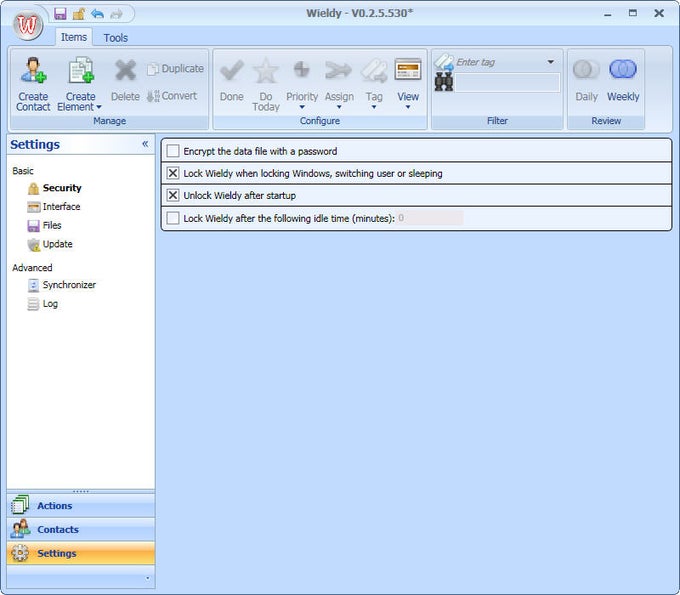The height and width of the screenshot is (595, 680).
Task: Enable Encrypt the data file with a password
Action: pos(173,151)
